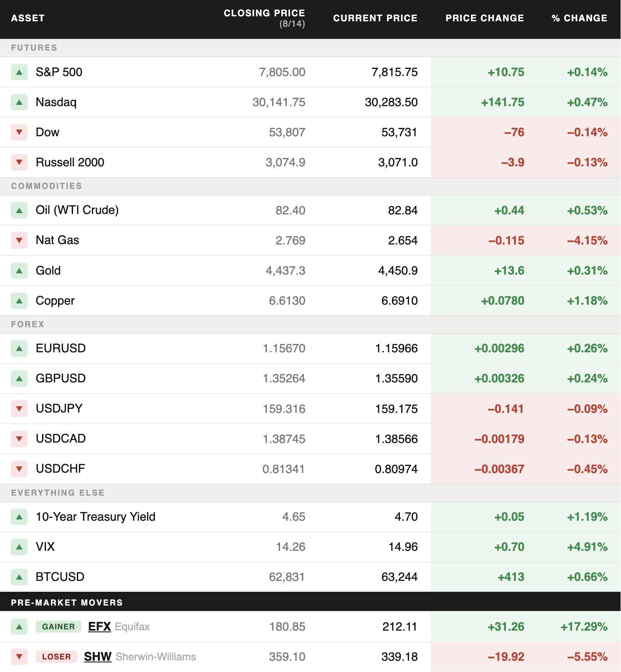Click the FUTURES section heading

34,48
